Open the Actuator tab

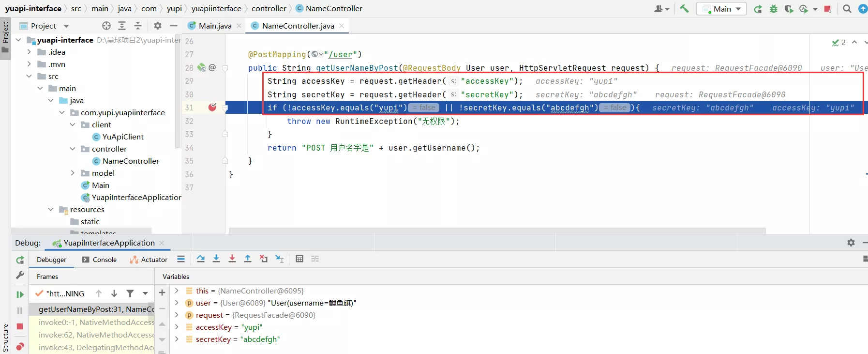point(149,260)
